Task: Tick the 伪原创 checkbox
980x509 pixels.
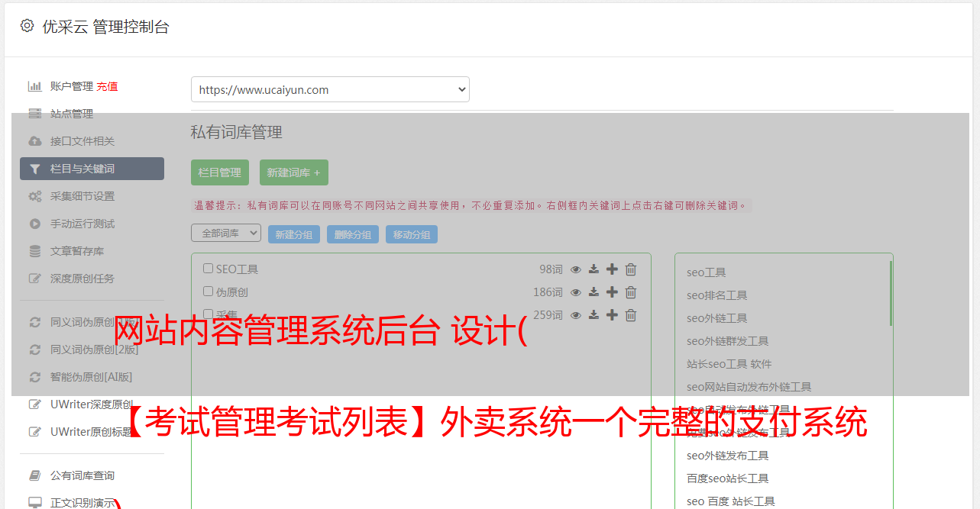Action: click(208, 292)
